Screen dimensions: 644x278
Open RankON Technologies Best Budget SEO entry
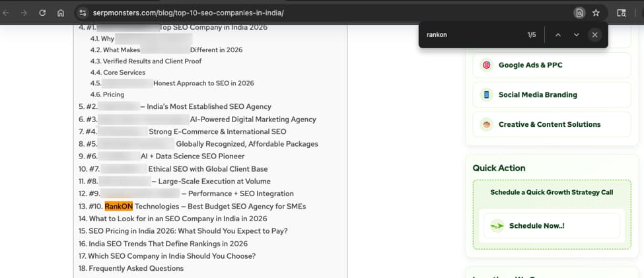192,206
